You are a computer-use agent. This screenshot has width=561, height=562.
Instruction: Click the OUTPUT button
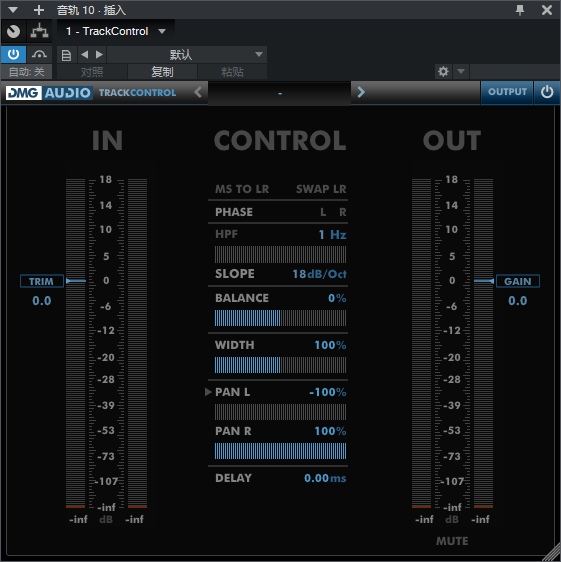507,92
